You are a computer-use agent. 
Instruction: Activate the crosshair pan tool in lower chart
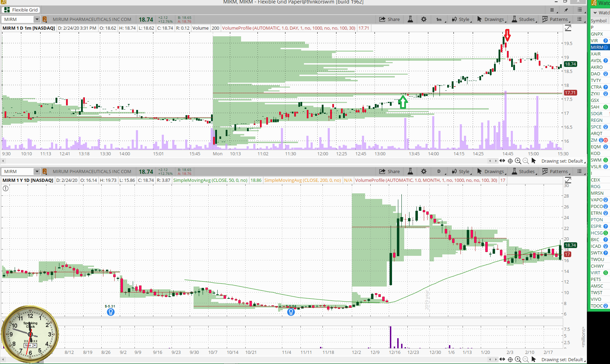(x=510, y=359)
